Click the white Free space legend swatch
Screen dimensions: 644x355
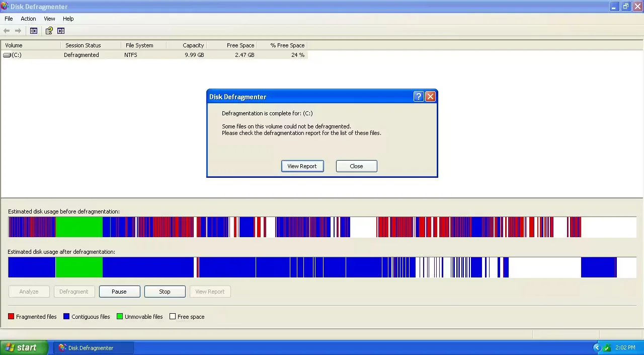click(173, 317)
